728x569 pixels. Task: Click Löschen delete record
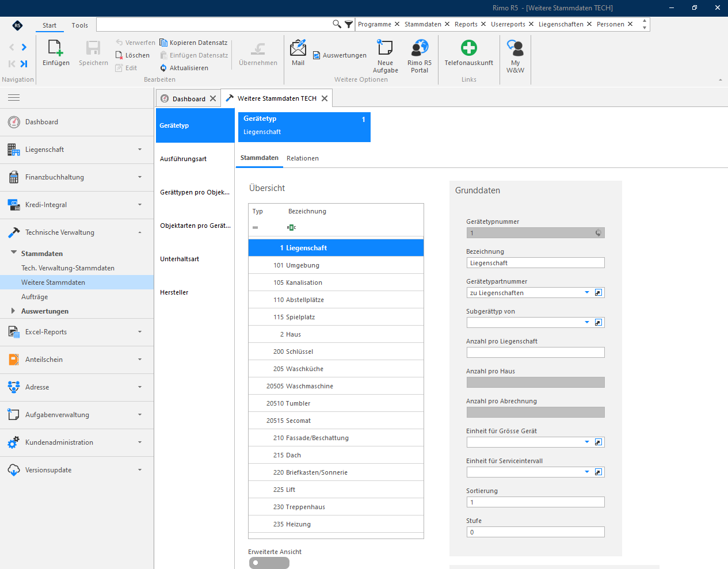pos(132,55)
